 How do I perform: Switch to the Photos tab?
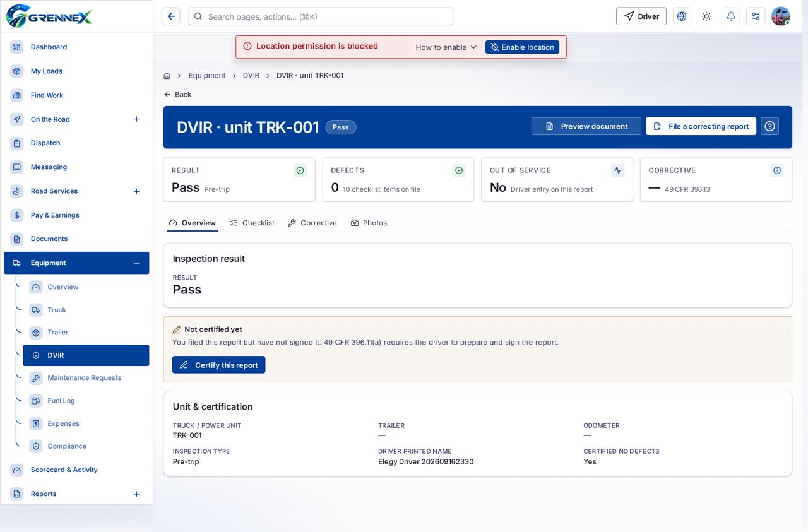click(369, 223)
